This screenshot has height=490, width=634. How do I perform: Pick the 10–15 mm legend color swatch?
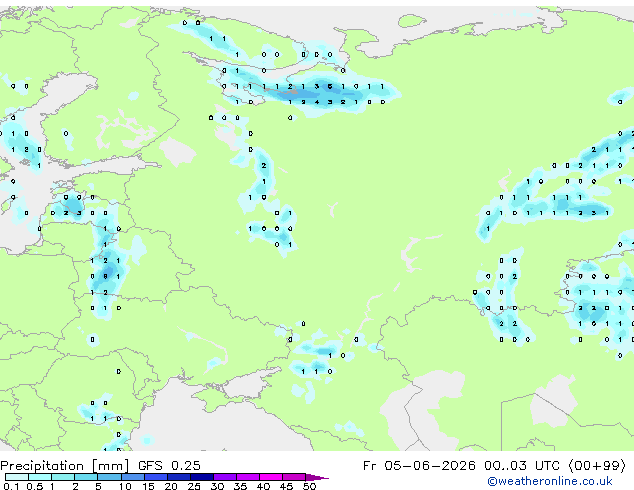click(133, 477)
